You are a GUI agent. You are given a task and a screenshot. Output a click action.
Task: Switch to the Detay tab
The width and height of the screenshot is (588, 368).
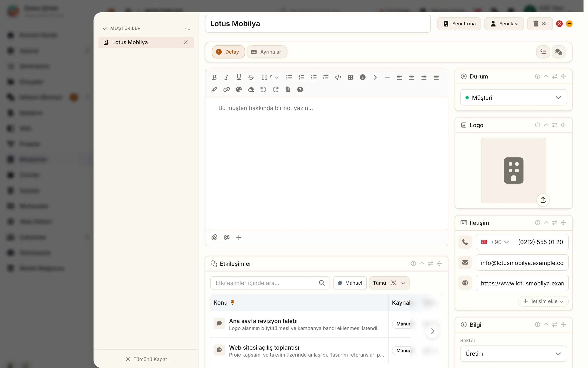(228, 52)
